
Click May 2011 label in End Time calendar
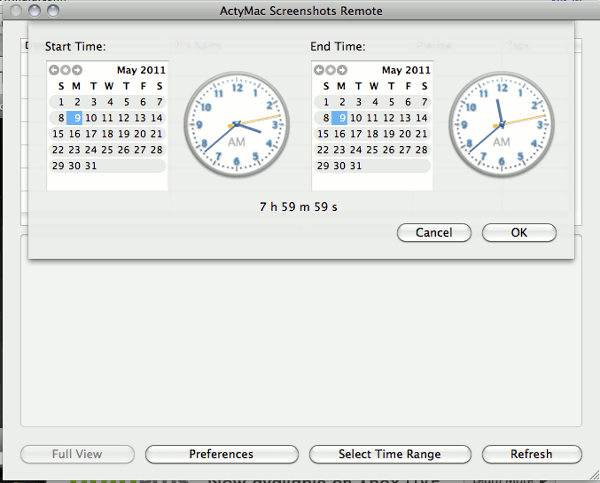406,70
